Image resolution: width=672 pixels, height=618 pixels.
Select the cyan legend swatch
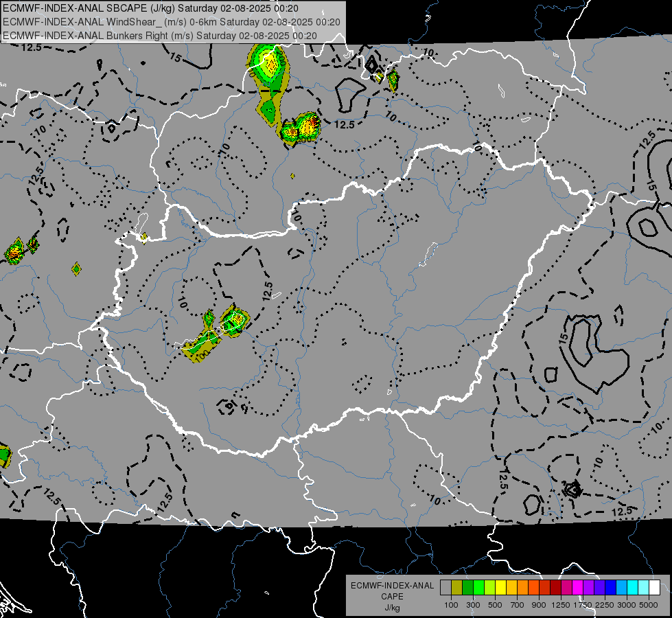pyautogui.click(x=633, y=587)
